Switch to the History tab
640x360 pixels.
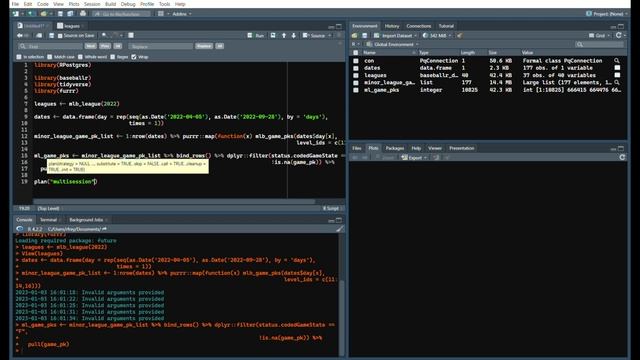(x=392, y=26)
